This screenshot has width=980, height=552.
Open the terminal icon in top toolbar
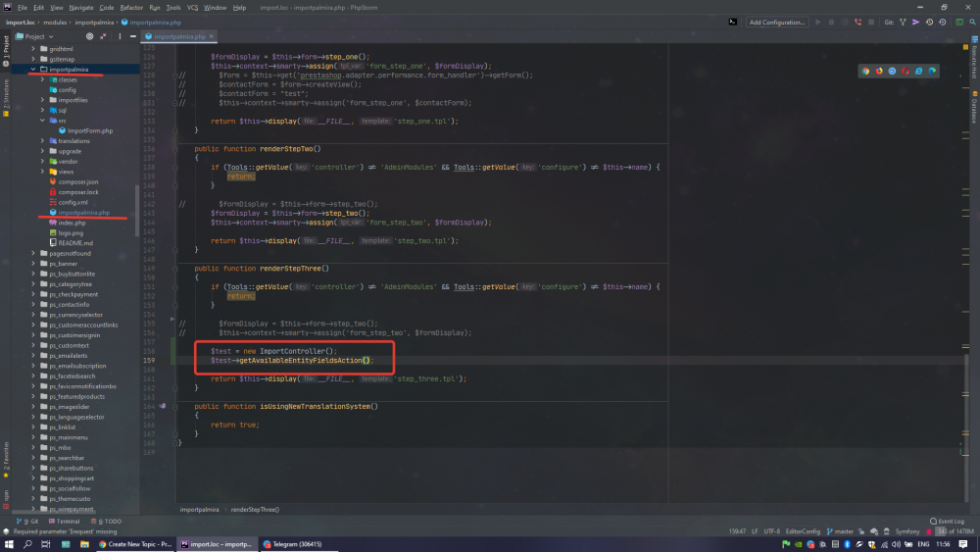(x=733, y=22)
